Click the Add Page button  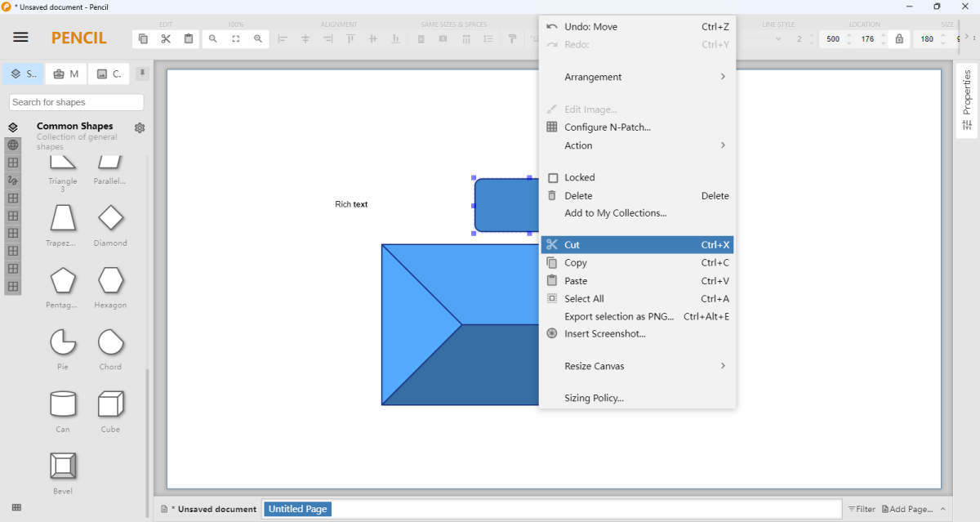pos(906,509)
